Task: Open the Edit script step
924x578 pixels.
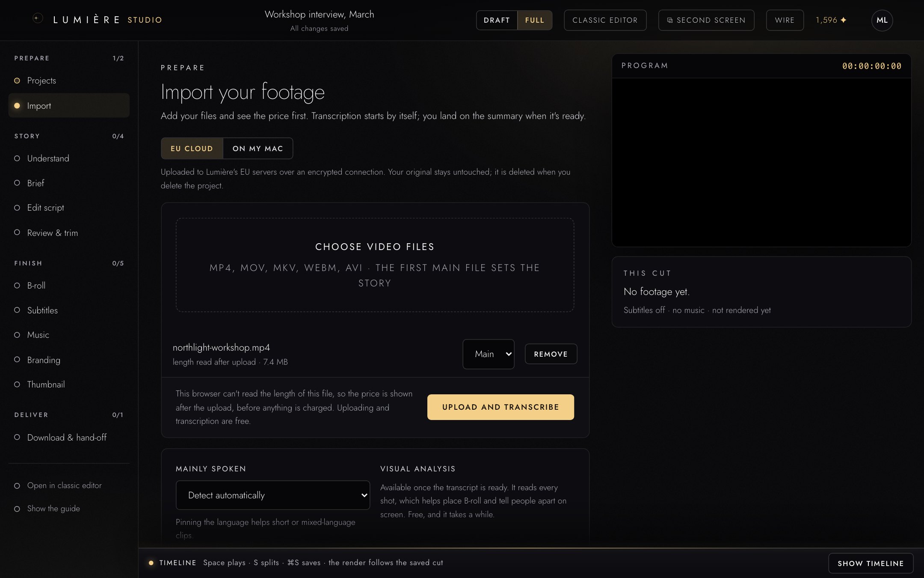Action: point(69,208)
